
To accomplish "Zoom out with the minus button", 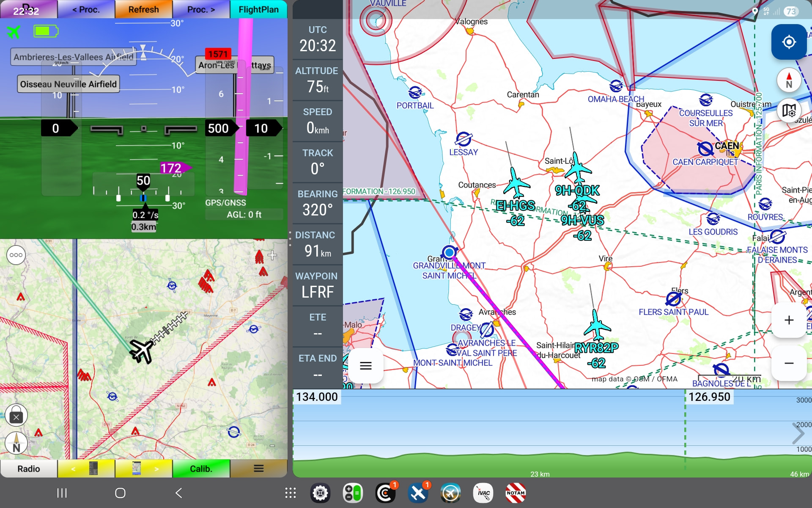I will (x=788, y=363).
